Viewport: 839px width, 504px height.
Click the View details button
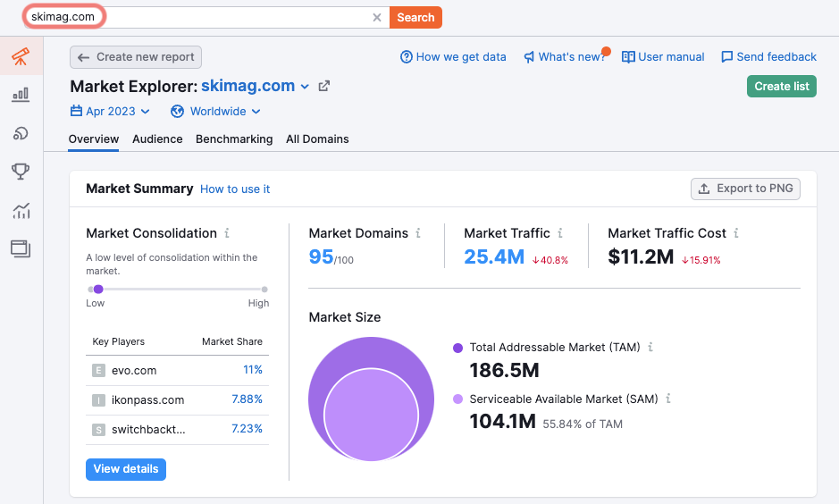pyautogui.click(x=126, y=469)
